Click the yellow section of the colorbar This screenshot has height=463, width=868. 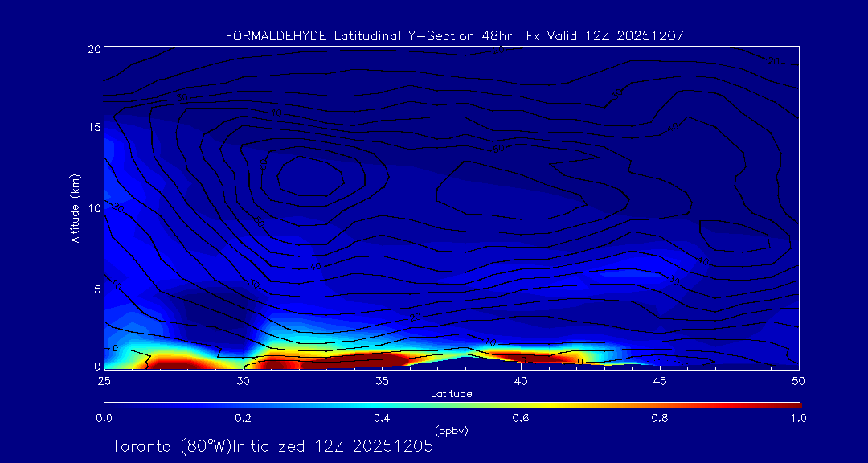click(x=548, y=405)
